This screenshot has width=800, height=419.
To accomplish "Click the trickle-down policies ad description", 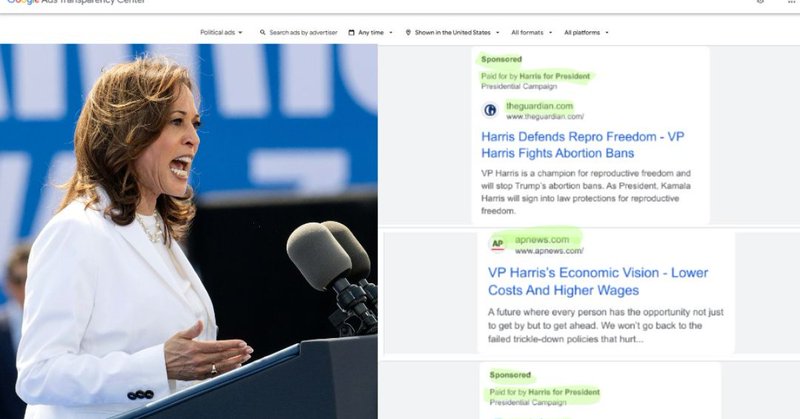I will (x=606, y=325).
